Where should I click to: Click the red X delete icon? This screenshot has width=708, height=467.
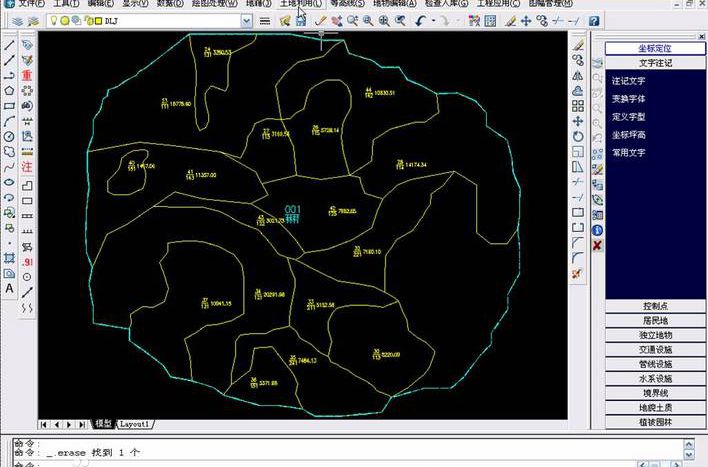tap(597, 245)
